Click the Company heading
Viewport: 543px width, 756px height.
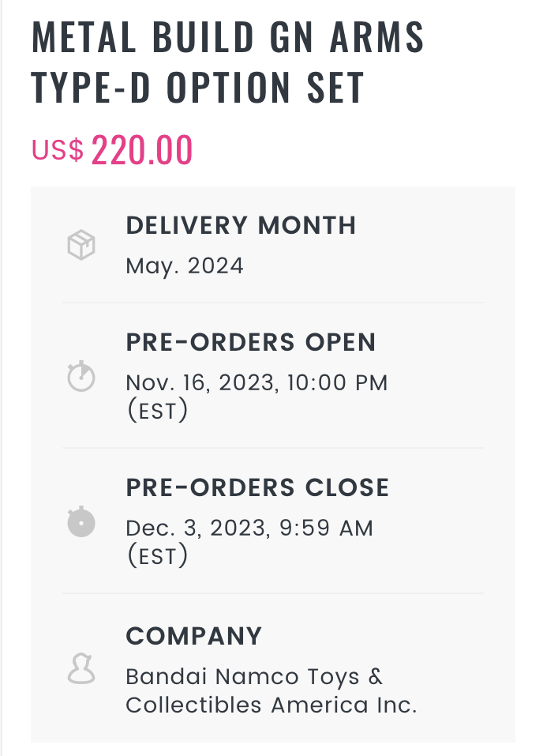tap(193, 636)
